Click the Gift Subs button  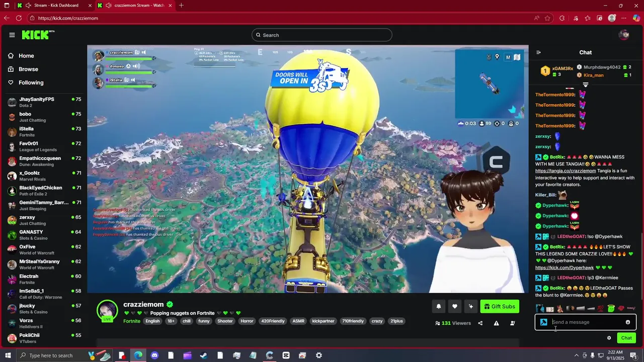pos(500,307)
